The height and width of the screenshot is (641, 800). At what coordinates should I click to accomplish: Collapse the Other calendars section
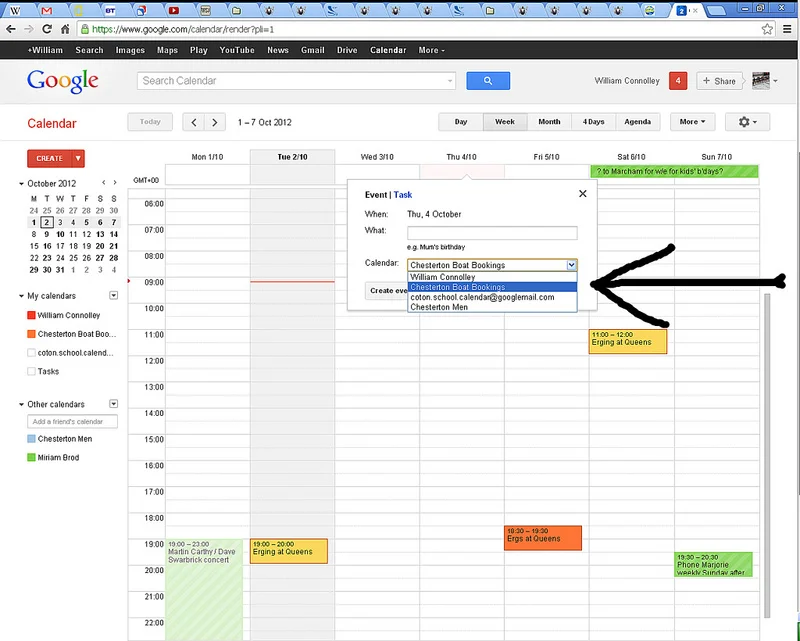[21, 404]
